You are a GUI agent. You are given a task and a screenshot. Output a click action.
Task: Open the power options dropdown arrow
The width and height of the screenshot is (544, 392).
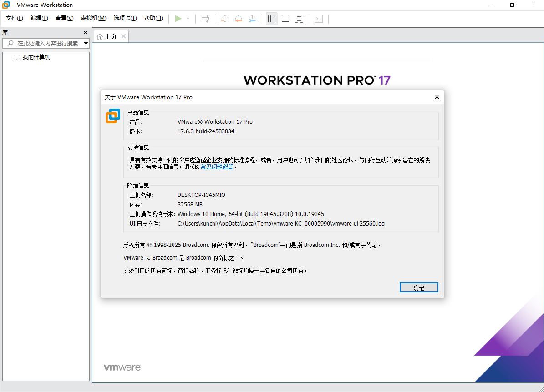pos(188,19)
